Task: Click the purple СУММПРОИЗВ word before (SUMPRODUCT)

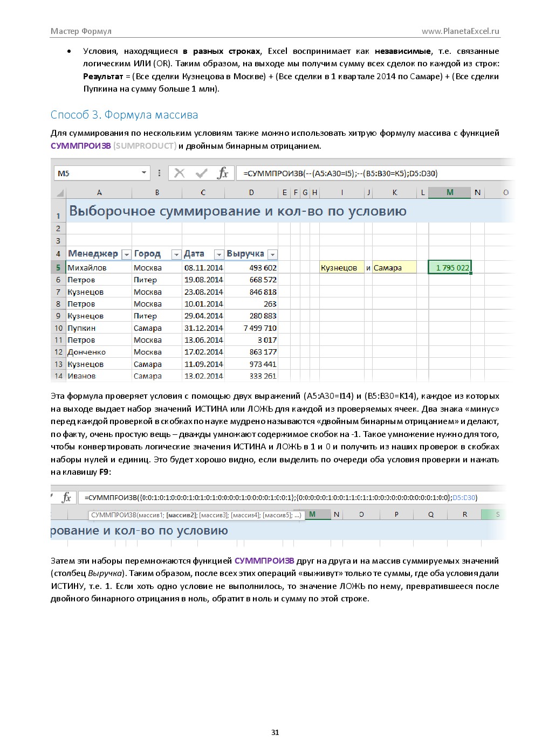Action: pyautogui.click(x=81, y=145)
